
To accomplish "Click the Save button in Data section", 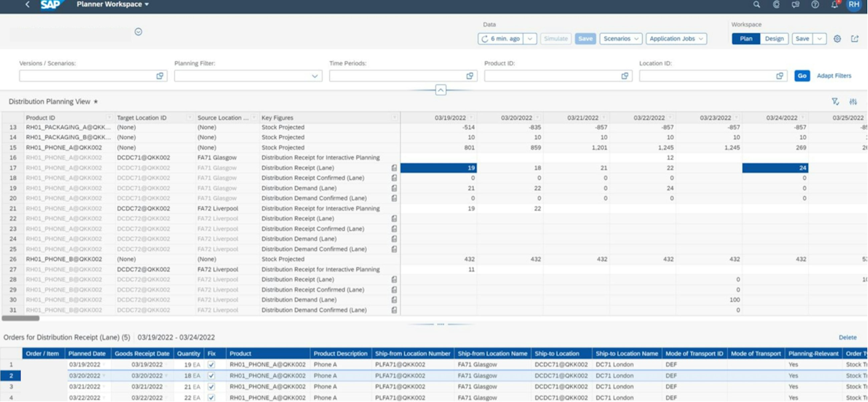I will pyautogui.click(x=585, y=38).
